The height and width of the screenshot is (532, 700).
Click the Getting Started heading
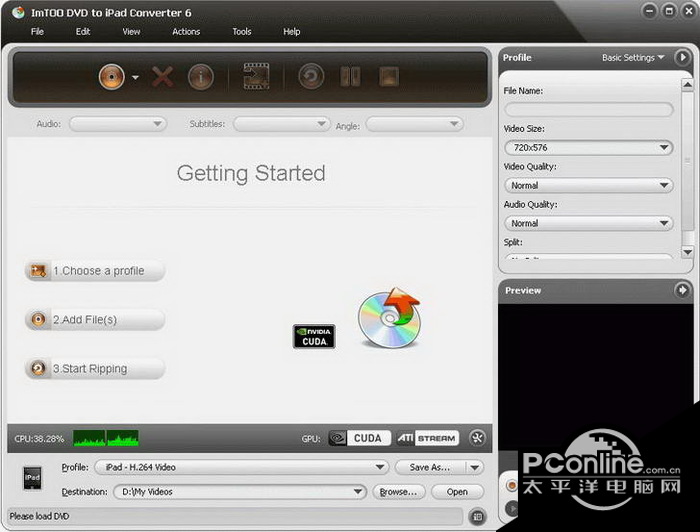coord(251,174)
